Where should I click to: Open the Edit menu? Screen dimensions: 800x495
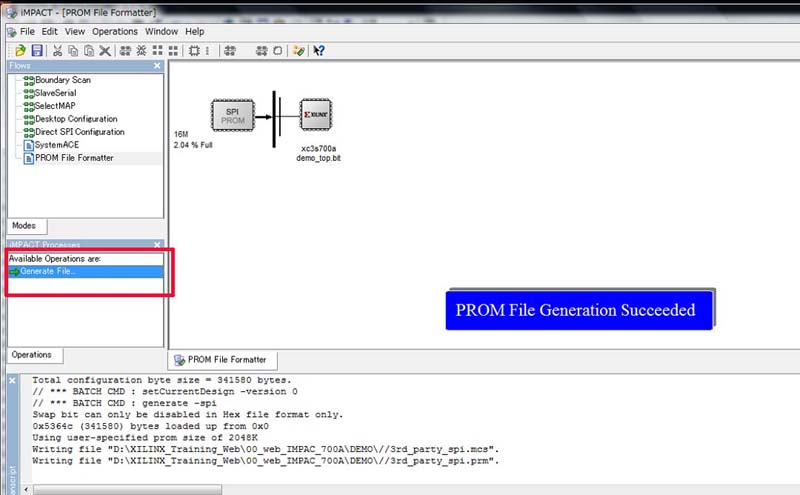click(49, 32)
